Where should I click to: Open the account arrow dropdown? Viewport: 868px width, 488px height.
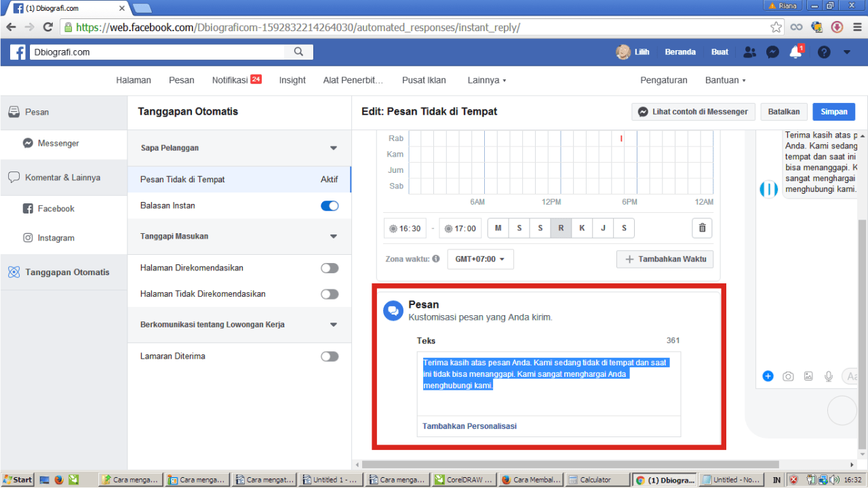tap(846, 52)
